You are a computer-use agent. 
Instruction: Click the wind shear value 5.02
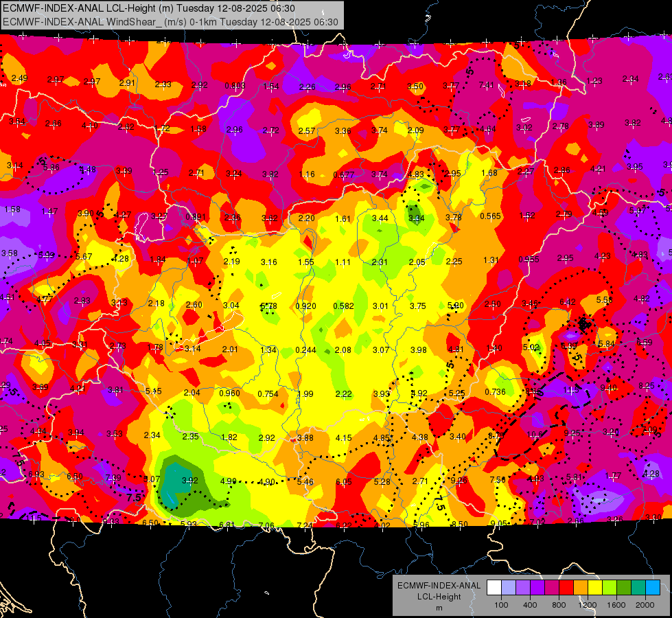pyautogui.click(x=531, y=347)
